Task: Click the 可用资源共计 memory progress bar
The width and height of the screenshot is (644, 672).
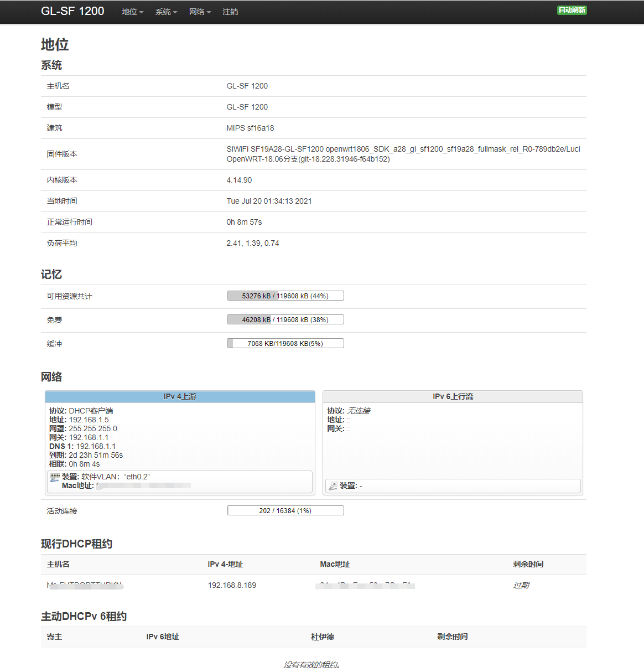Action: click(285, 296)
